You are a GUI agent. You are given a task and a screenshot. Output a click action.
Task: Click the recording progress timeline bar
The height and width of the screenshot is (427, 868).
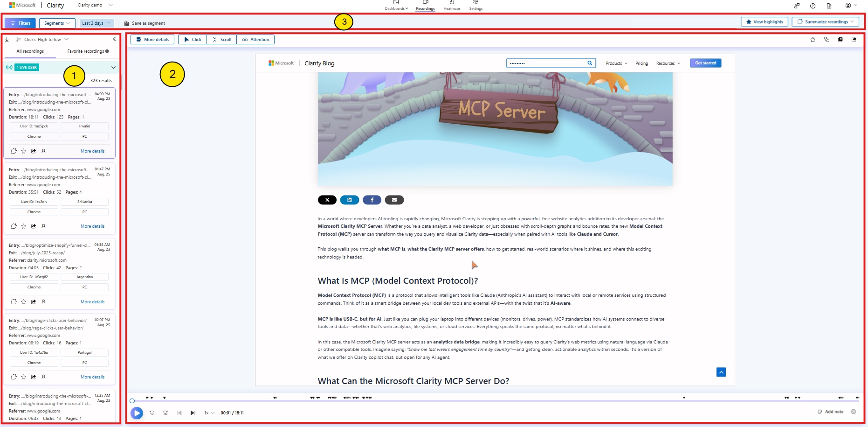(496, 401)
